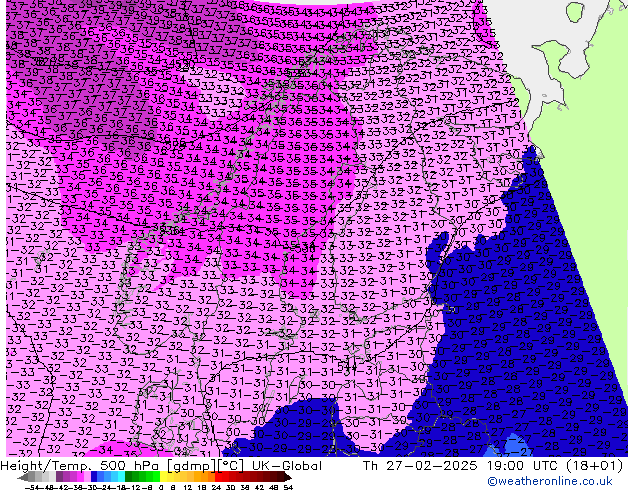Click the '544' height contour label
This screenshot has width=634, height=490.
coord(347,367)
